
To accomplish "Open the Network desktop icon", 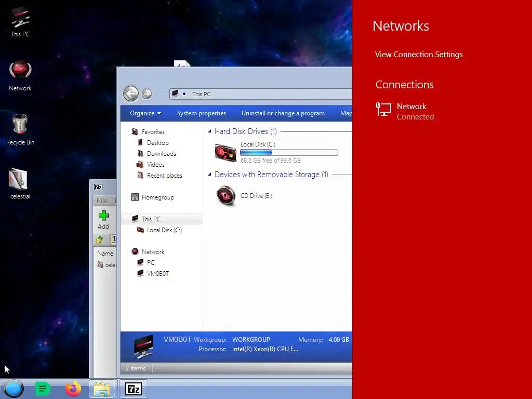I will (20, 76).
